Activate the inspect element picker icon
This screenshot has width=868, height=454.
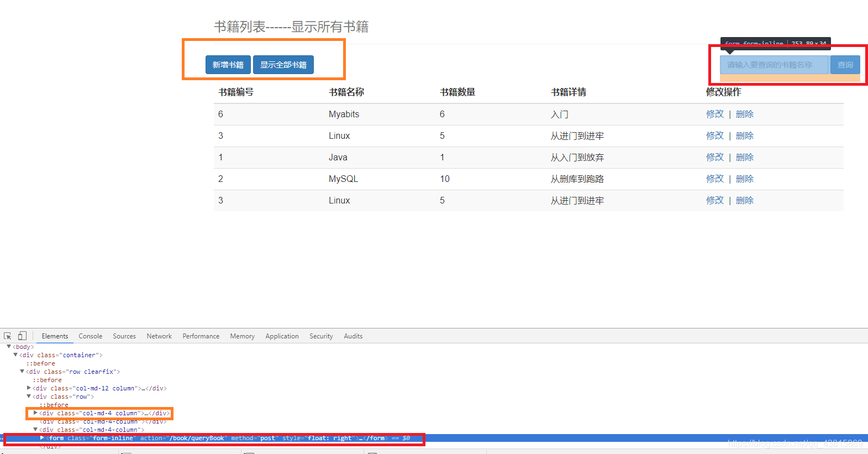click(x=8, y=336)
